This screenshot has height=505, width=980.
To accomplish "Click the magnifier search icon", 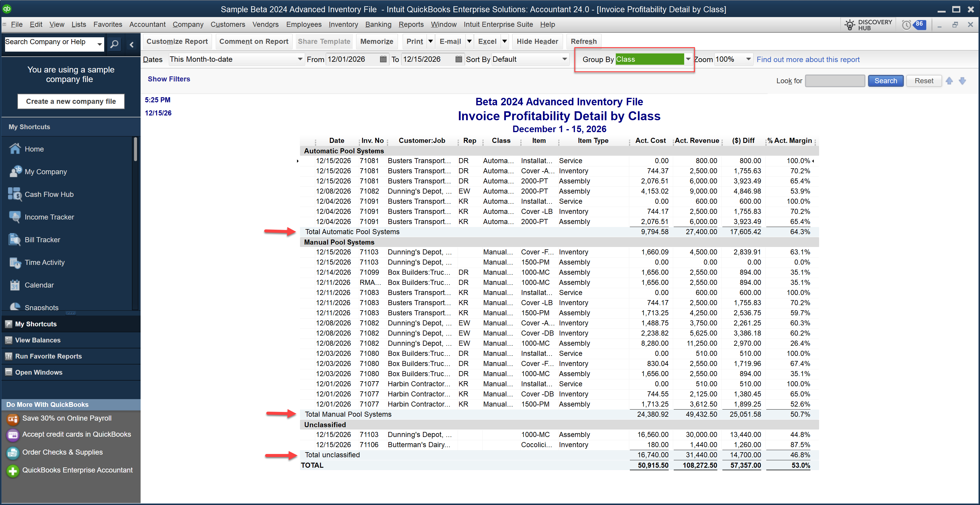I will [114, 44].
